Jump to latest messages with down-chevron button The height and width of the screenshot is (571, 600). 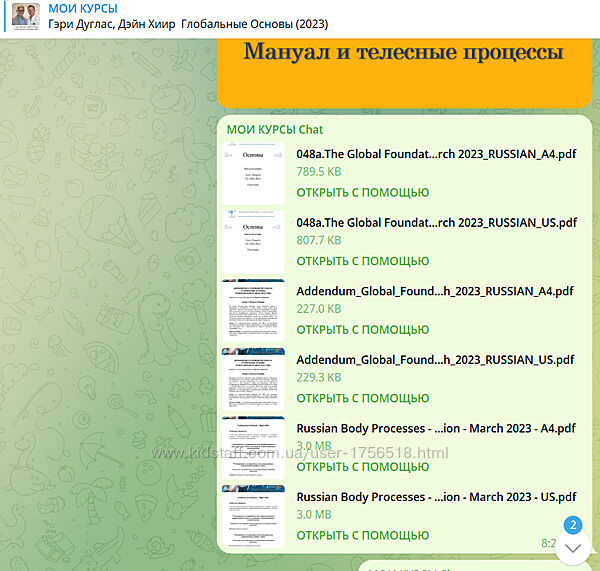(x=573, y=548)
